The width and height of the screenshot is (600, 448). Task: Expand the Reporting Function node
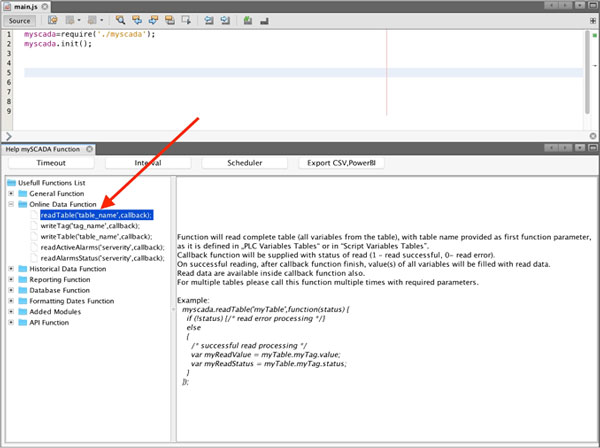(11, 279)
